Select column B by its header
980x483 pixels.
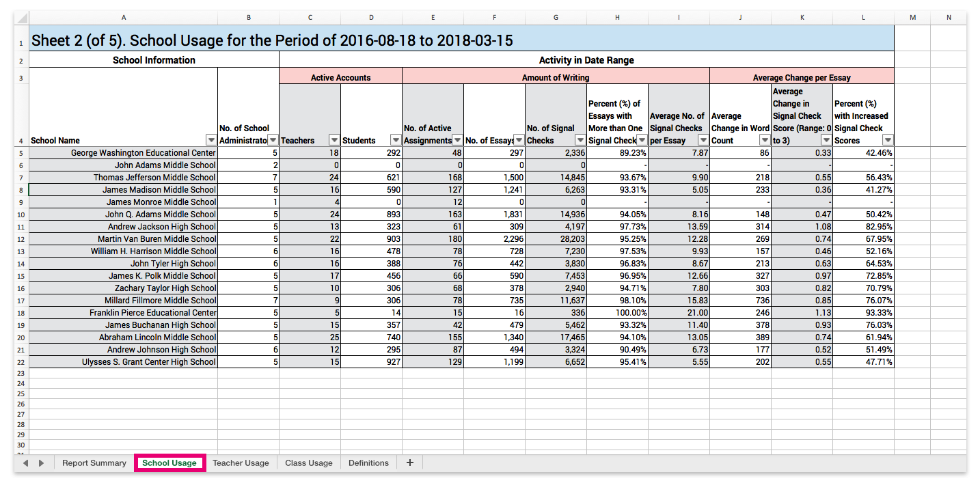point(249,18)
